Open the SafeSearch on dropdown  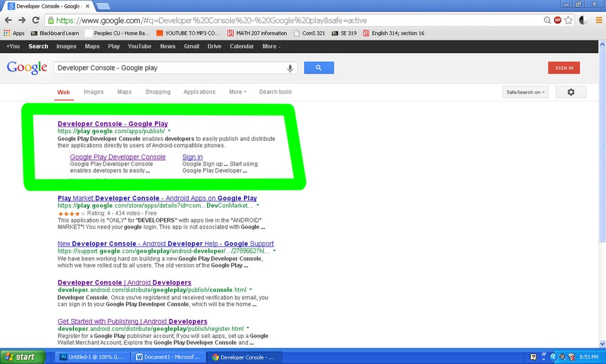point(526,92)
